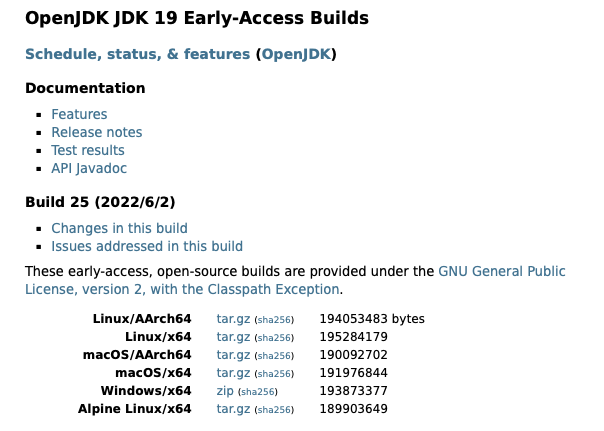604x431 pixels.
Task: Open sha256 checksum for Alpine Linux/x64
Action: point(274,410)
